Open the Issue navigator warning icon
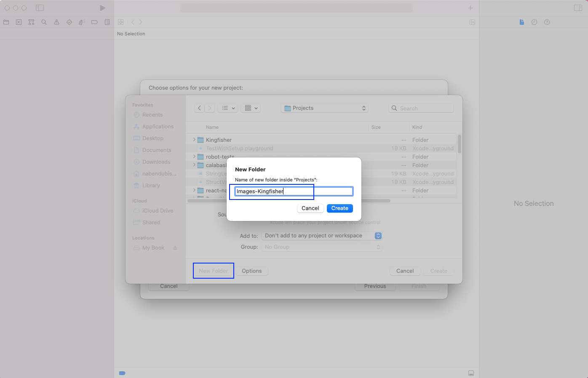 (x=57, y=22)
